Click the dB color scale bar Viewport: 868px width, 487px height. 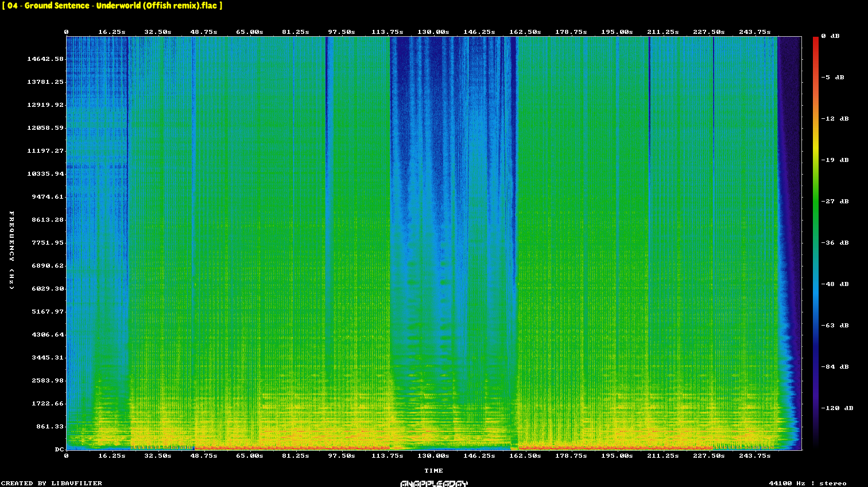(x=816, y=243)
